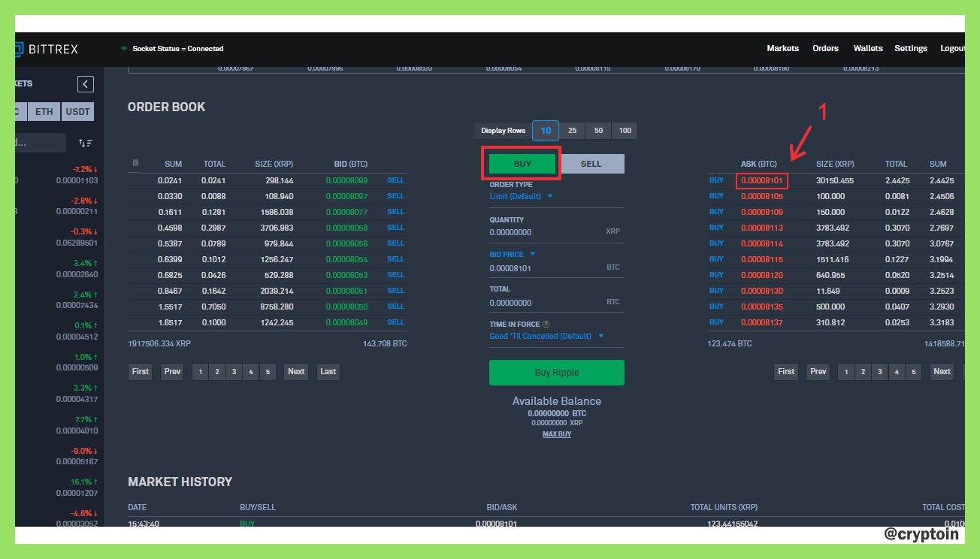Image resolution: width=980 pixels, height=559 pixels.
Task: Open the market sort icon beside search
Action: point(85,143)
